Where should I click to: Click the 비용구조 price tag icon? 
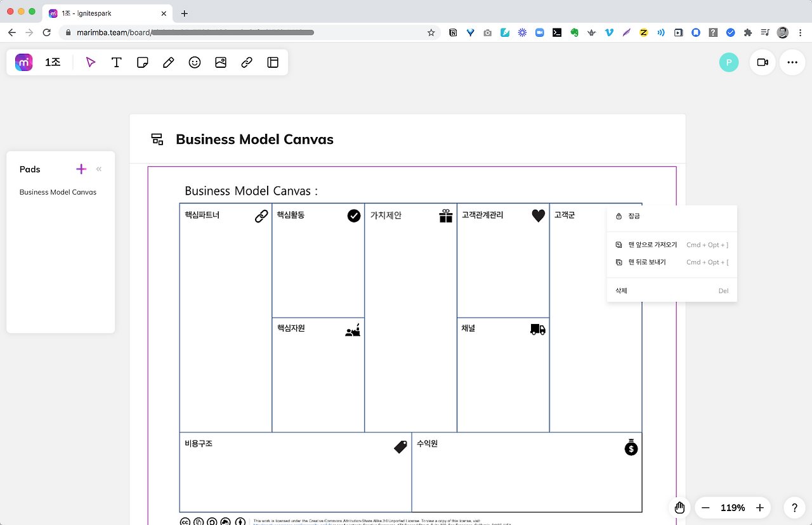point(400,446)
